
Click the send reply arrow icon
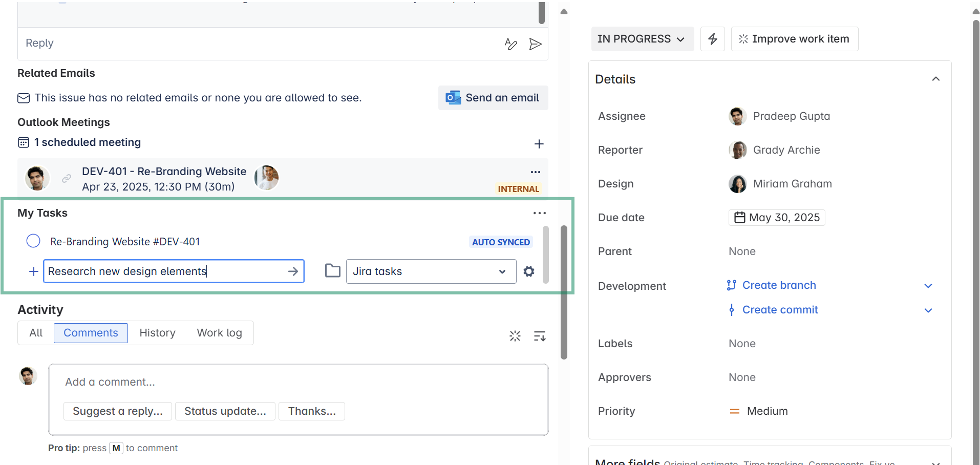pyautogui.click(x=535, y=44)
